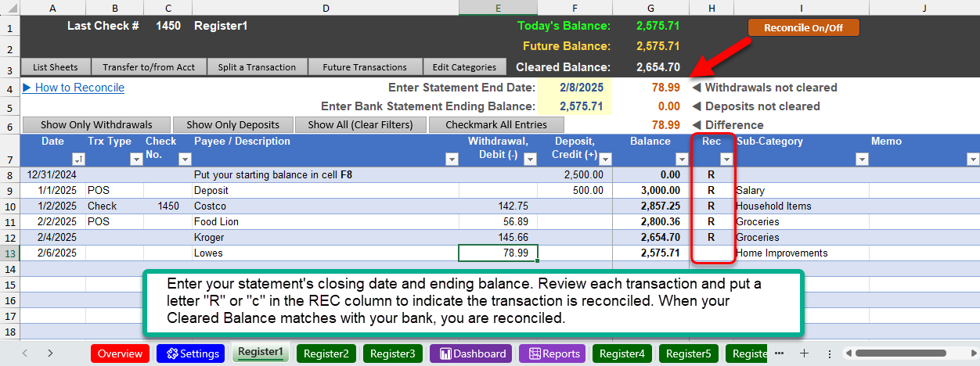This screenshot has height=366, width=980.
Task: Switch to the Register3 sheet tab
Action: tap(392, 353)
